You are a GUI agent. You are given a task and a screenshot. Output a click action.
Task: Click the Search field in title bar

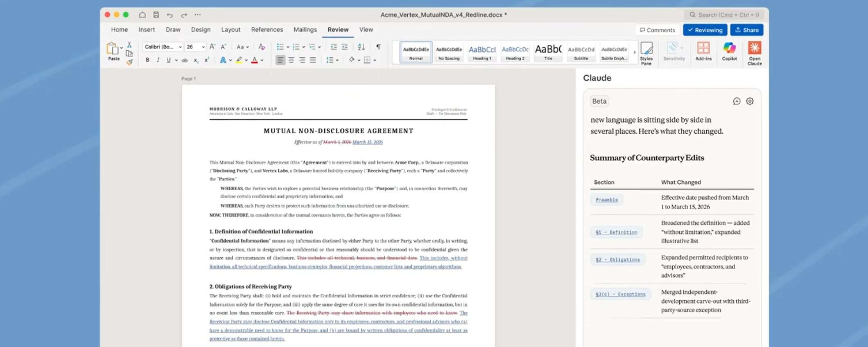[x=726, y=15]
